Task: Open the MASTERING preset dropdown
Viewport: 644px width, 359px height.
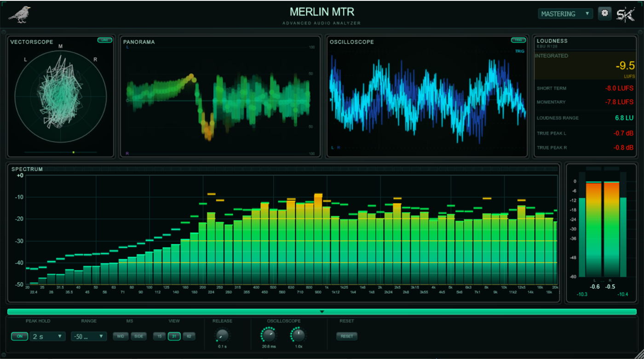Action: tap(565, 14)
